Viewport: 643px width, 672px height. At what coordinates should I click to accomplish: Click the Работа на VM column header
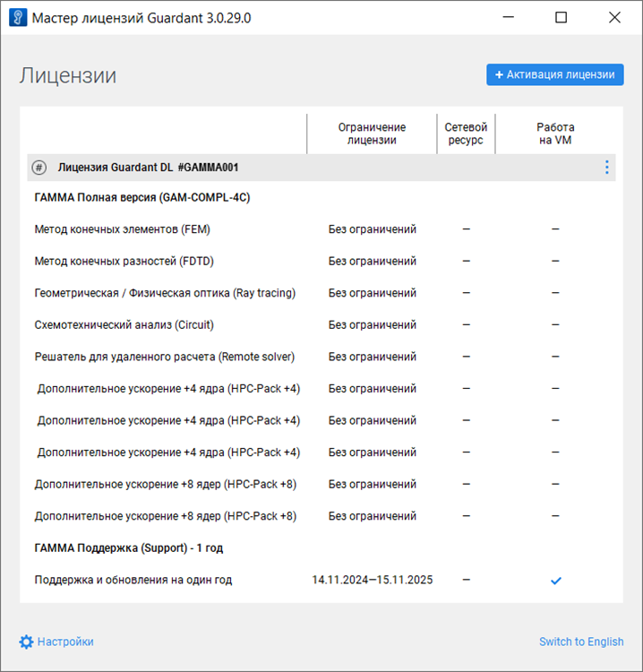pyautogui.click(x=555, y=134)
